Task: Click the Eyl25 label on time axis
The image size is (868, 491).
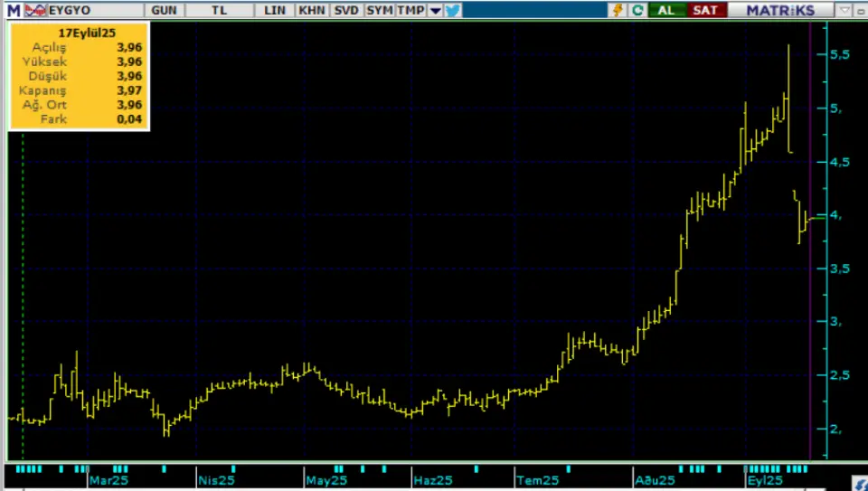Action: pos(765,480)
